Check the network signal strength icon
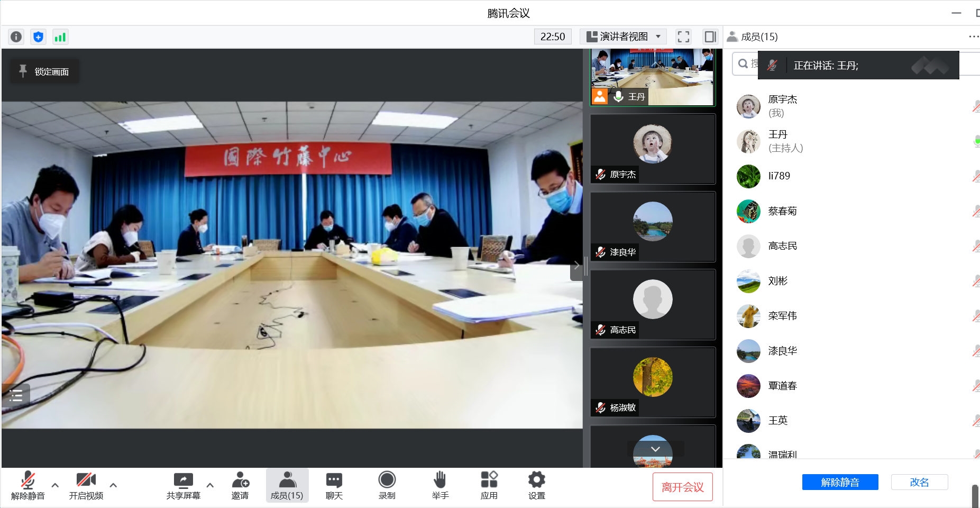Screen dimensions: 980x508 coord(60,37)
